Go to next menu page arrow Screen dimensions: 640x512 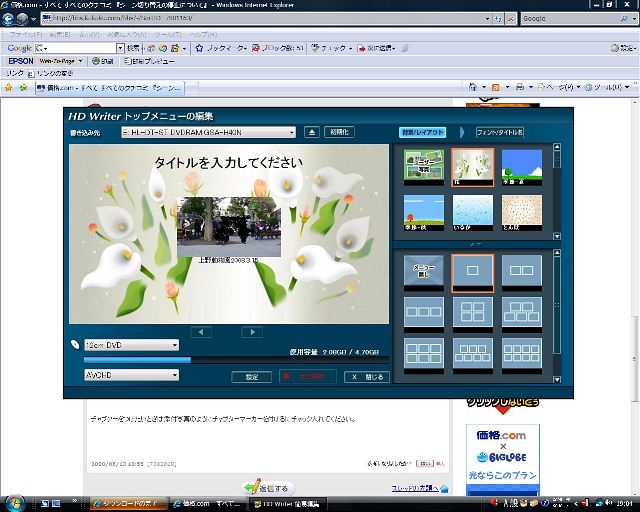pos(252,332)
